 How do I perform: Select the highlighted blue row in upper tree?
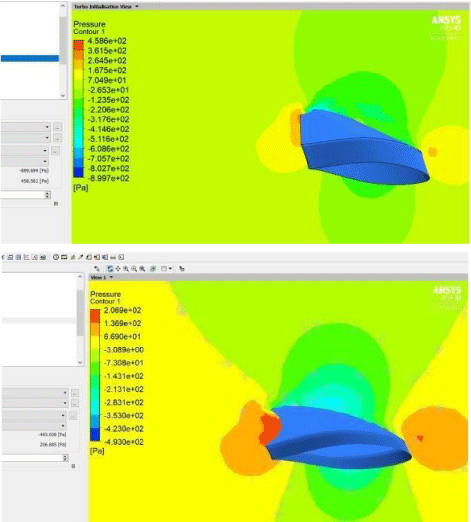30,59
